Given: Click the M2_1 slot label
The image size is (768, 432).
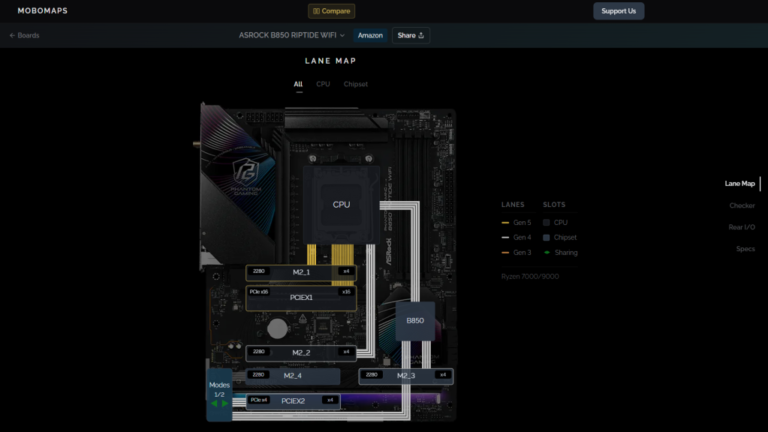Looking at the screenshot, I should (301, 272).
